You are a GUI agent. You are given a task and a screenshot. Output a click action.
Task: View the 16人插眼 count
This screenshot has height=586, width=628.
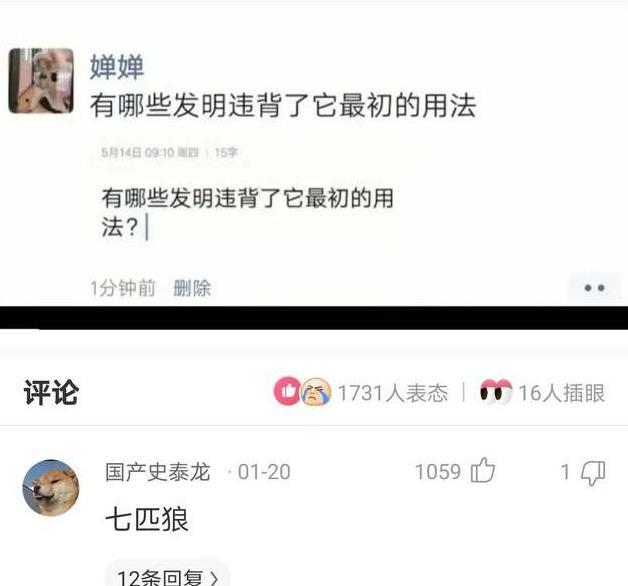click(x=562, y=393)
